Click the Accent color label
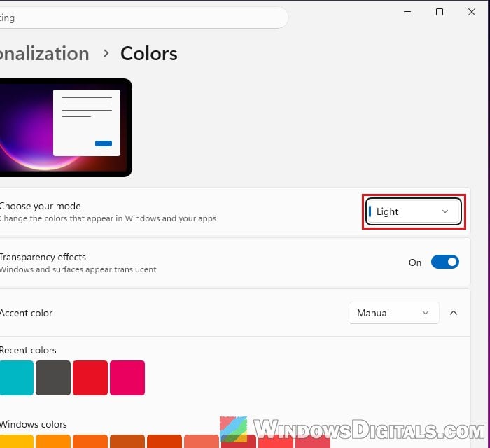 tap(26, 313)
